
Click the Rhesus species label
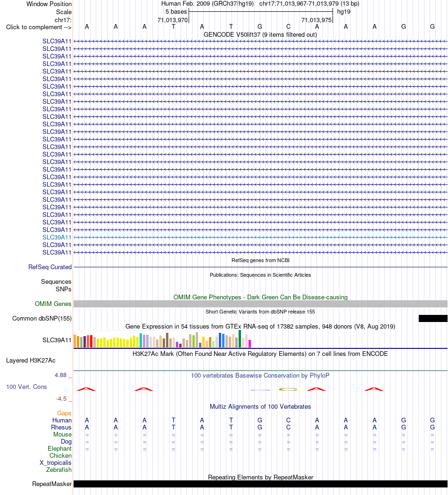(61, 428)
